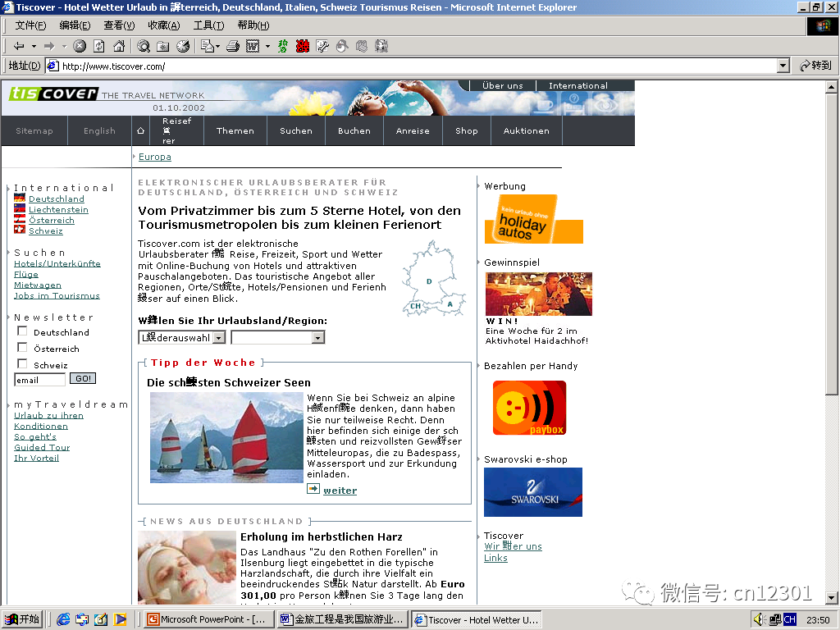Click the red character toolbar icon

(x=302, y=47)
